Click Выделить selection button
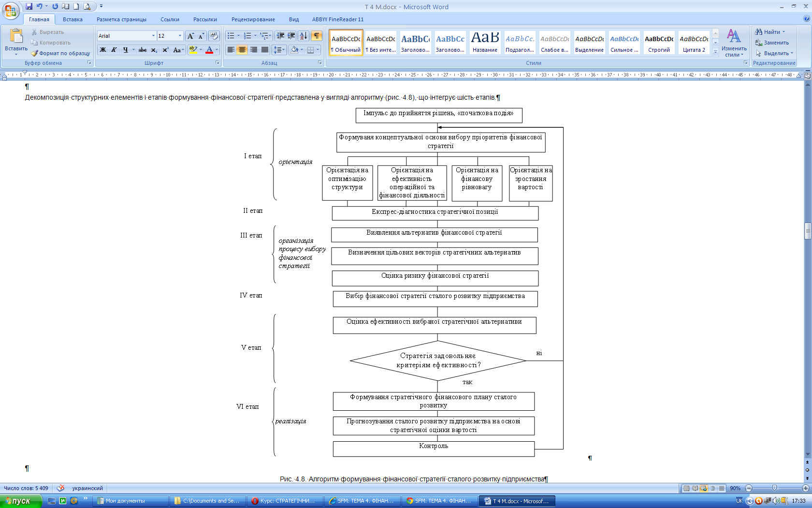Viewport: 812px width, 508px height. [774, 53]
